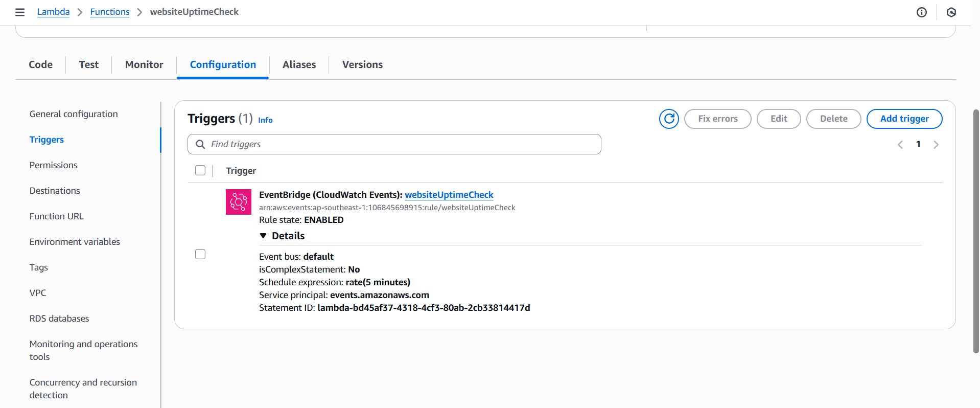Collapse the trigger Details section
This screenshot has width=980, height=408.
(x=263, y=236)
